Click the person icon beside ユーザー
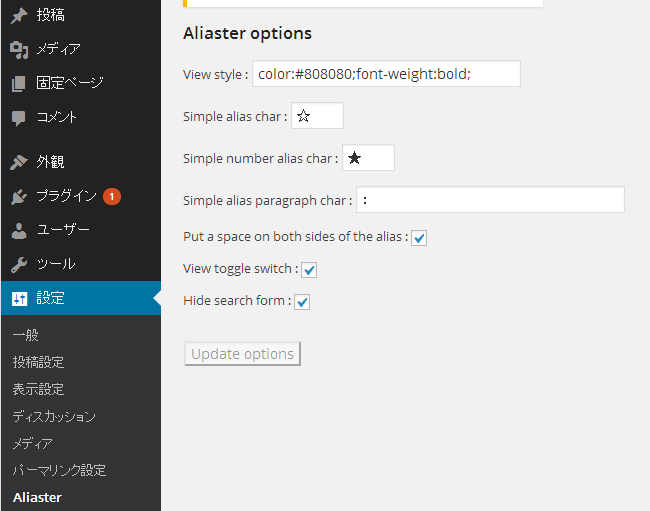 click(19, 230)
